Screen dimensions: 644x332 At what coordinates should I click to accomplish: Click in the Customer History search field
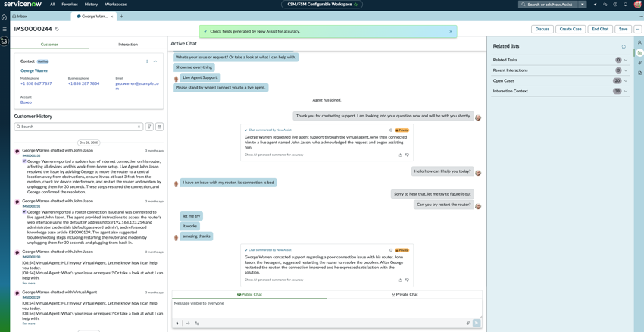tap(78, 127)
